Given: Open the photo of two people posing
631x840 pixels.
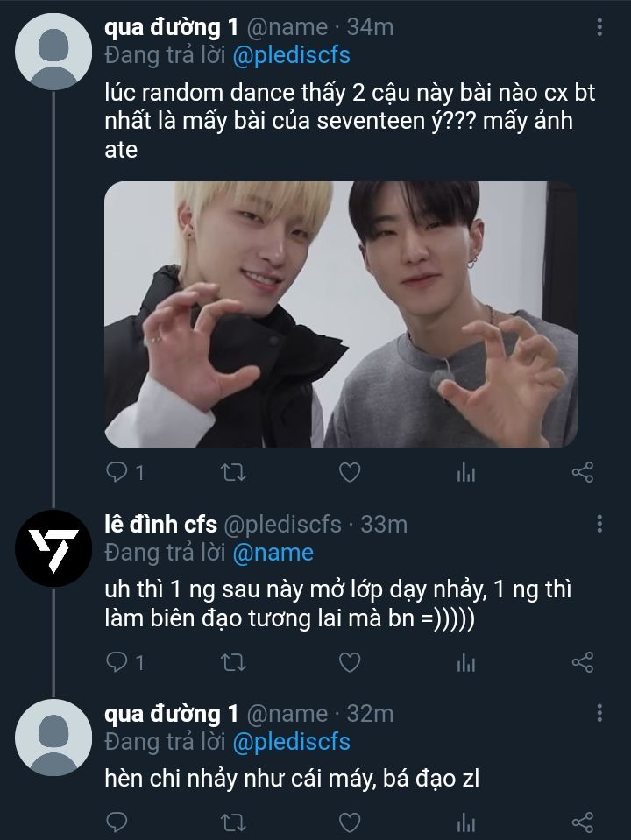Looking at the screenshot, I should coord(341,314).
